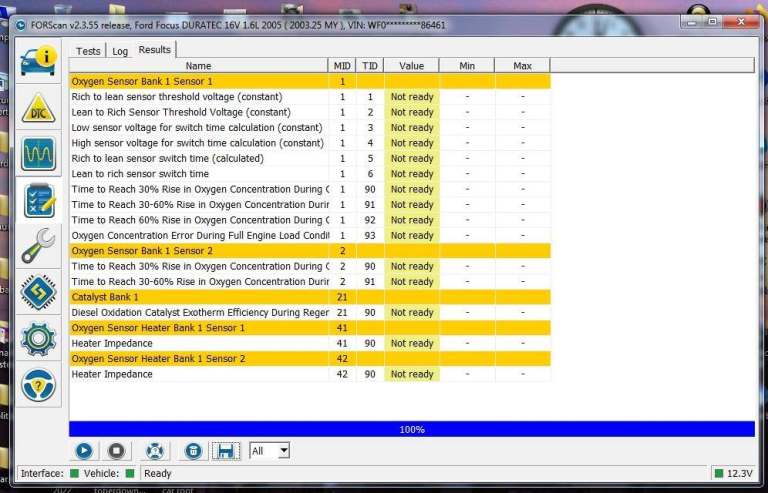The height and width of the screenshot is (493, 768).
Task: Select the Results tab
Action: [154, 49]
